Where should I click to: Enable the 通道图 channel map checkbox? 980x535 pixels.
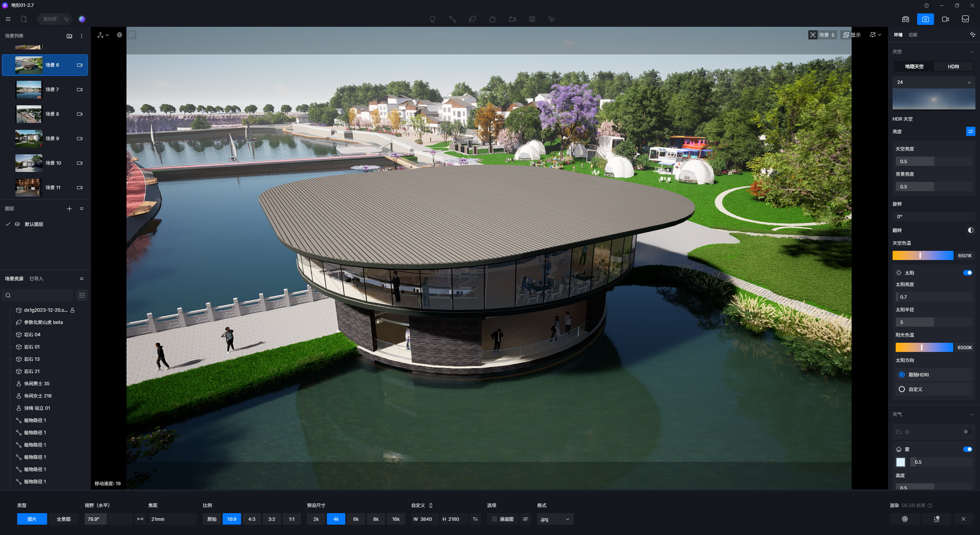click(x=494, y=519)
